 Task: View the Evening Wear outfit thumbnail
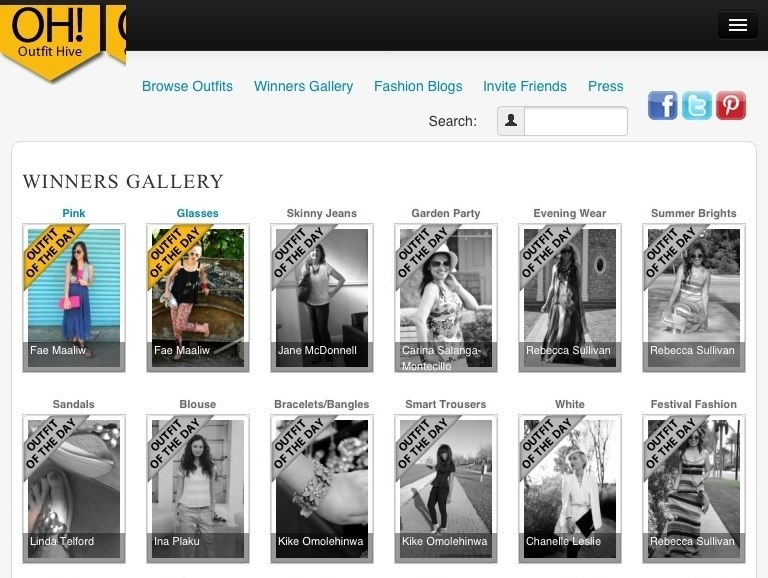pyautogui.click(x=570, y=297)
